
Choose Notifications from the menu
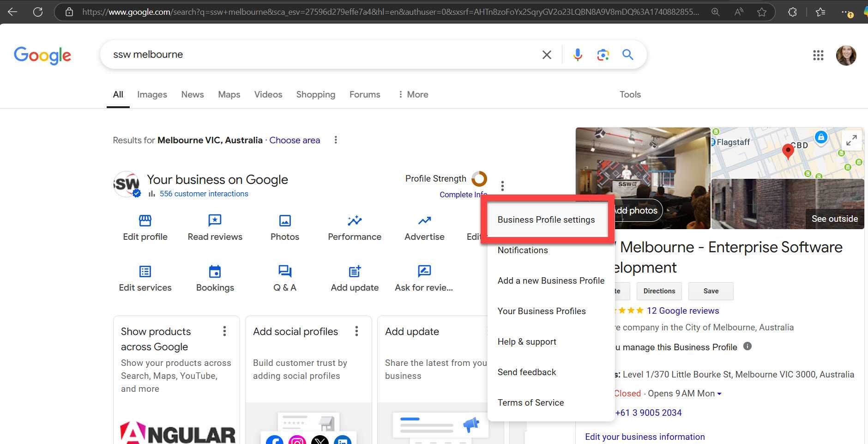point(523,250)
